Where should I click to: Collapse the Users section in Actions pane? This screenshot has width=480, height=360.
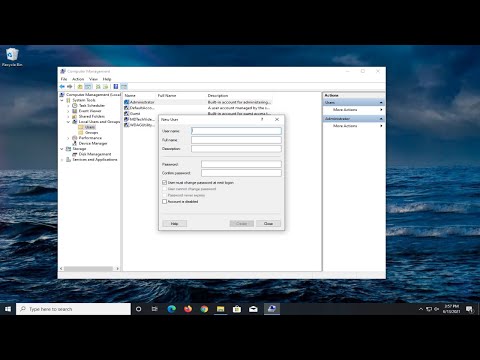point(381,102)
